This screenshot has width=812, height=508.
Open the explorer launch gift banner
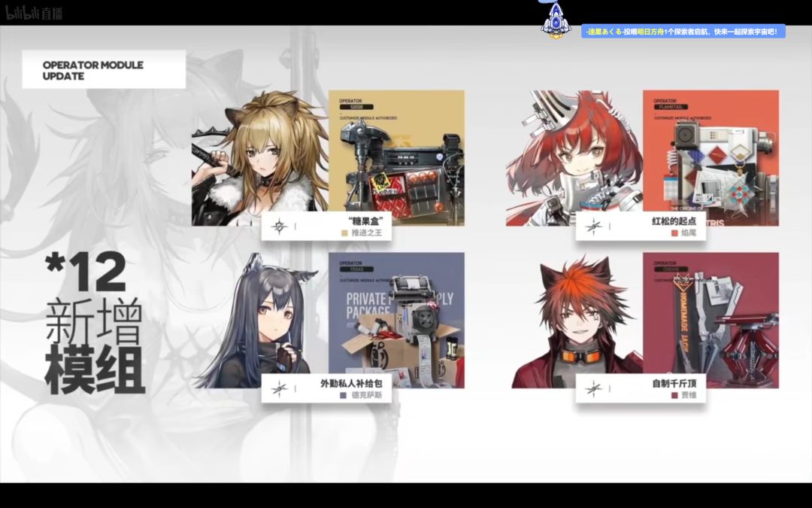coord(683,32)
